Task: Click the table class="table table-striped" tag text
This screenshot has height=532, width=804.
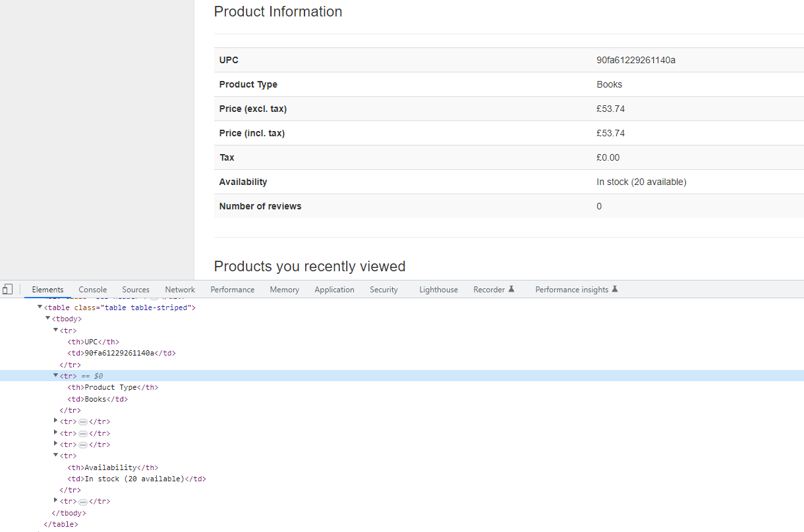Action: click(120, 307)
